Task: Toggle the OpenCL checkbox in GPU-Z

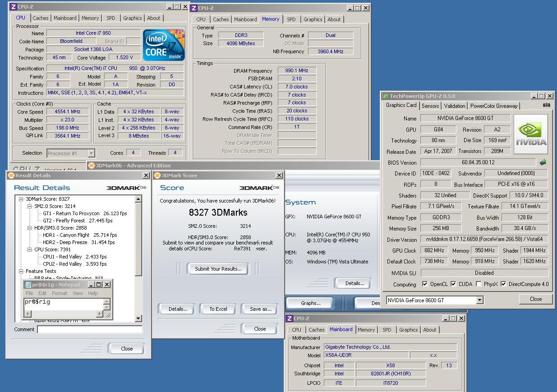Action: click(425, 284)
